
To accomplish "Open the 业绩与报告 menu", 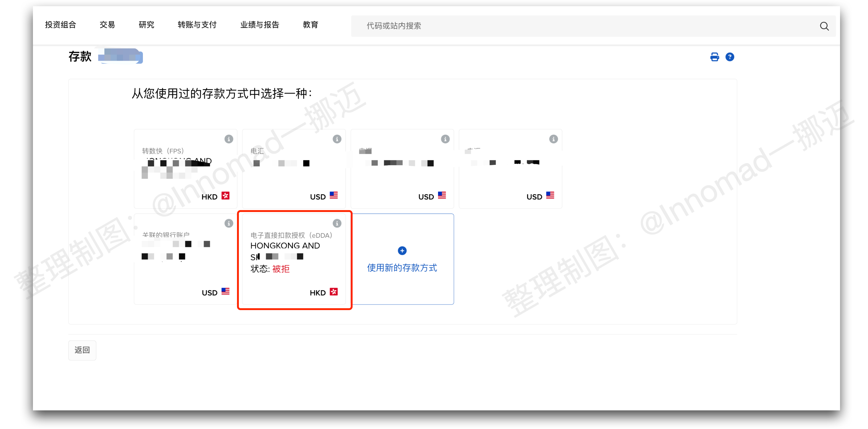I will (259, 25).
